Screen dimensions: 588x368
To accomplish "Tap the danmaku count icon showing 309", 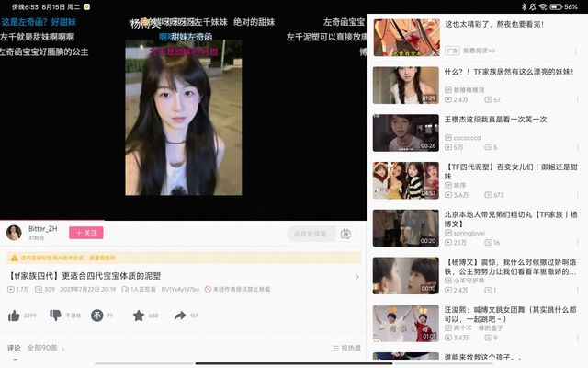I will point(39,289).
